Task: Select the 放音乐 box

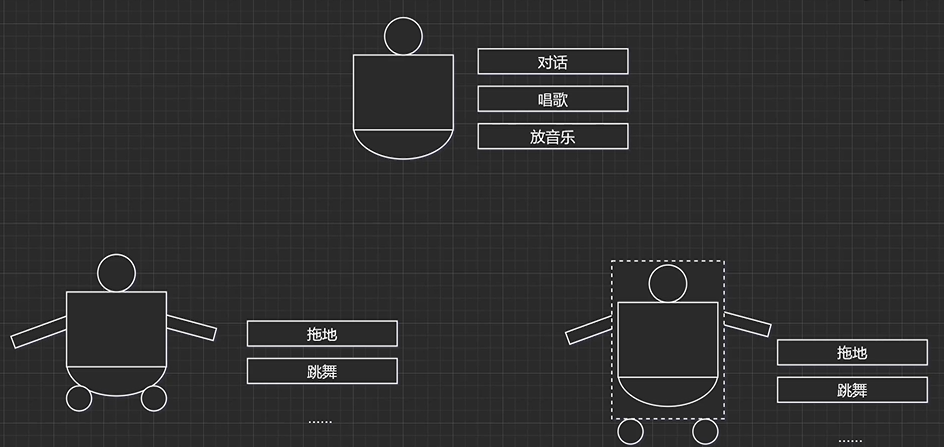Action: [x=553, y=136]
